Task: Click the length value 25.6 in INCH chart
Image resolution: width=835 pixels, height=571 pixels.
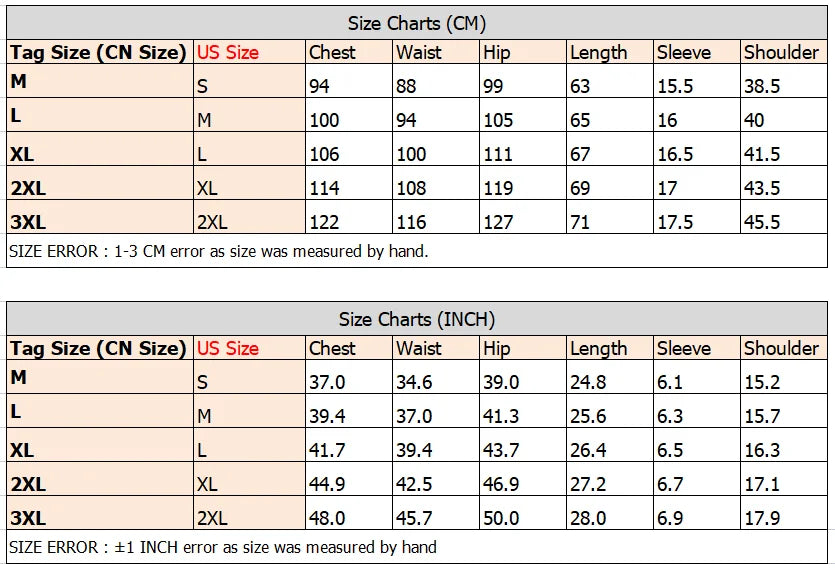Action: pos(588,417)
